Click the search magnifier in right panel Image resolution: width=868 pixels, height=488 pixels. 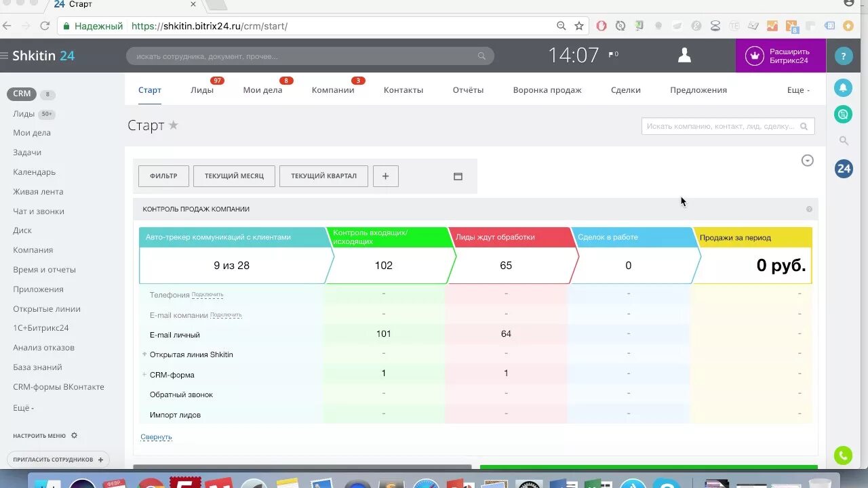pyautogui.click(x=844, y=141)
